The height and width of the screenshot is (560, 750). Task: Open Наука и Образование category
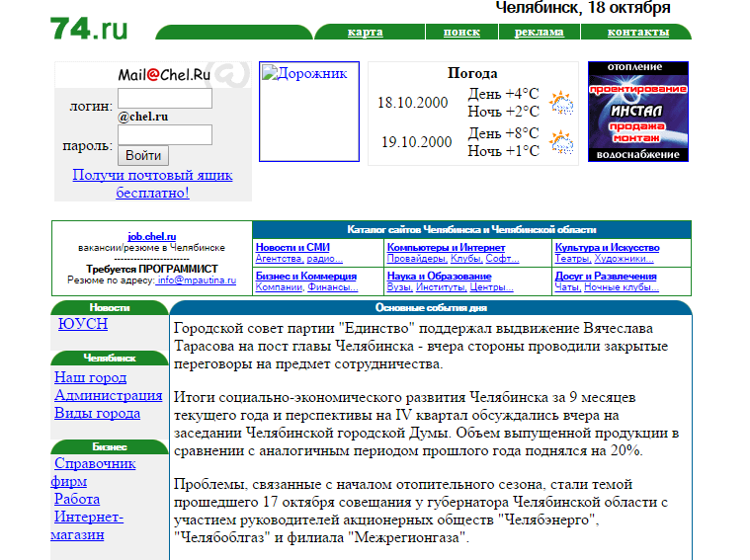pos(439,276)
